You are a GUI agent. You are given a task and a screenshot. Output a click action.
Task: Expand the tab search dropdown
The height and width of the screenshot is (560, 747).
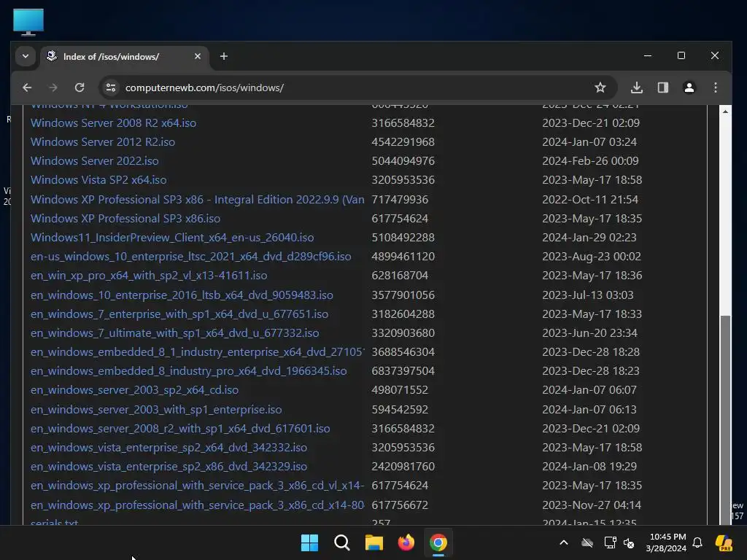click(x=26, y=56)
